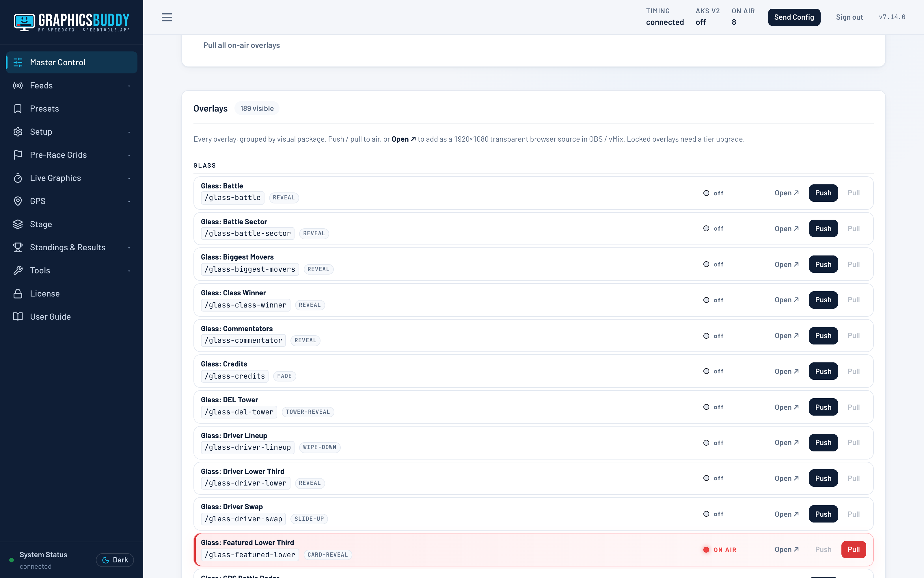
Task: Click off status of Glass: Class Winner
Action: point(713,300)
